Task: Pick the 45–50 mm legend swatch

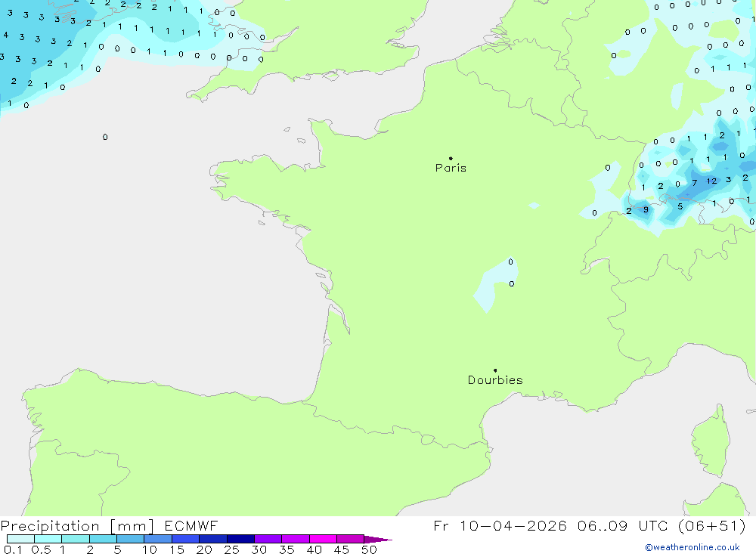Action: click(x=351, y=539)
